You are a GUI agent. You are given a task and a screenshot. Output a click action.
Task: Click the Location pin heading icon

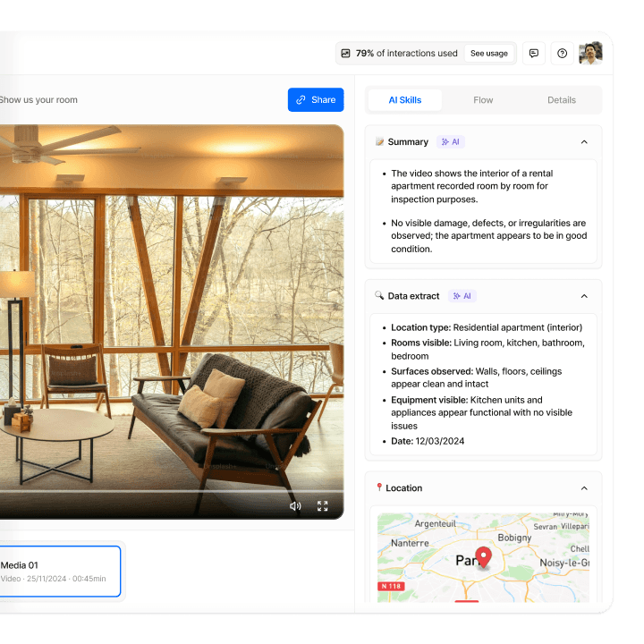379,487
